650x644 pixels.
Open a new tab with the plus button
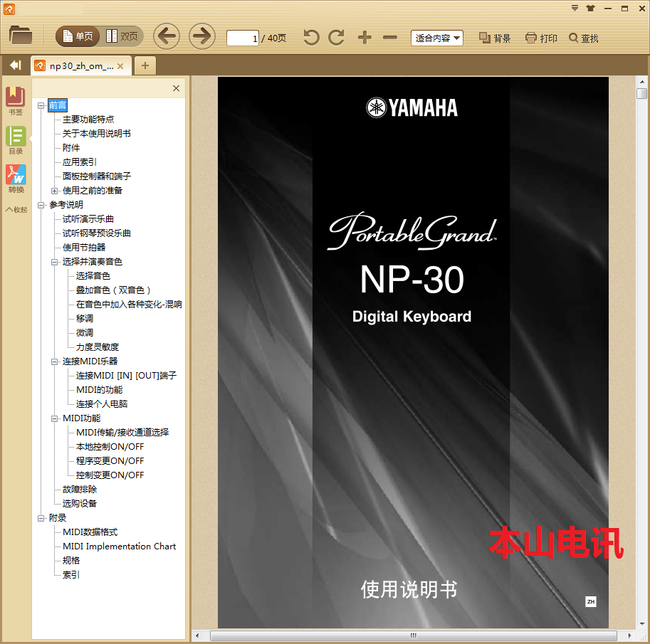(x=145, y=65)
